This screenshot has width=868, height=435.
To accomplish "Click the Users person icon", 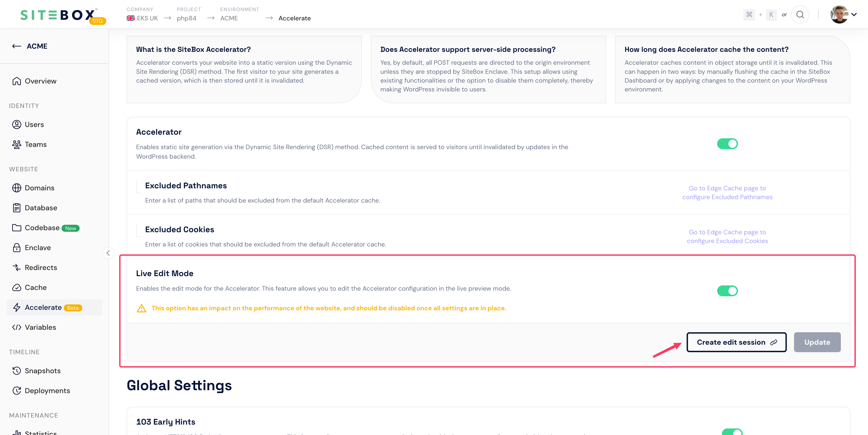I will point(17,124).
